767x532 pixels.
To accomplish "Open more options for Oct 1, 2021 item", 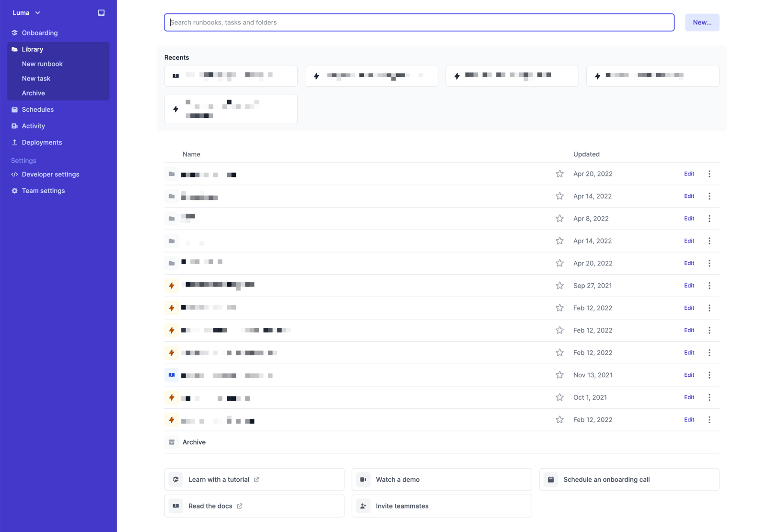I will tap(709, 397).
